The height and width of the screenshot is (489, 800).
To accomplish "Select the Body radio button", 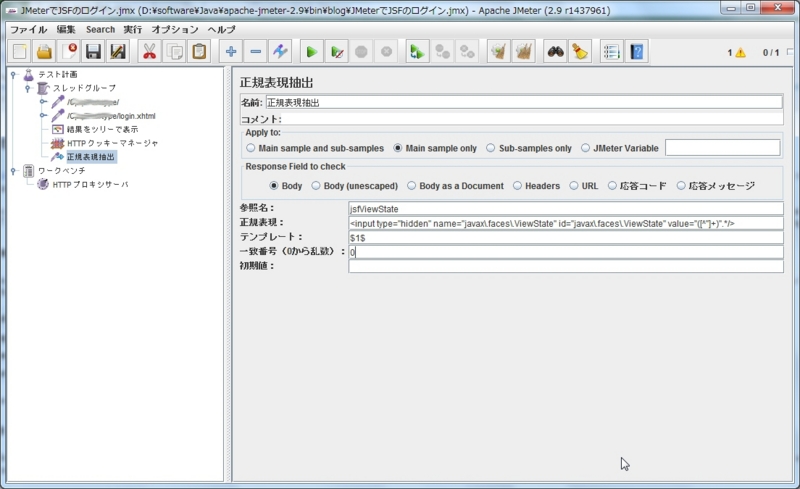I will click(x=274, y=186).
